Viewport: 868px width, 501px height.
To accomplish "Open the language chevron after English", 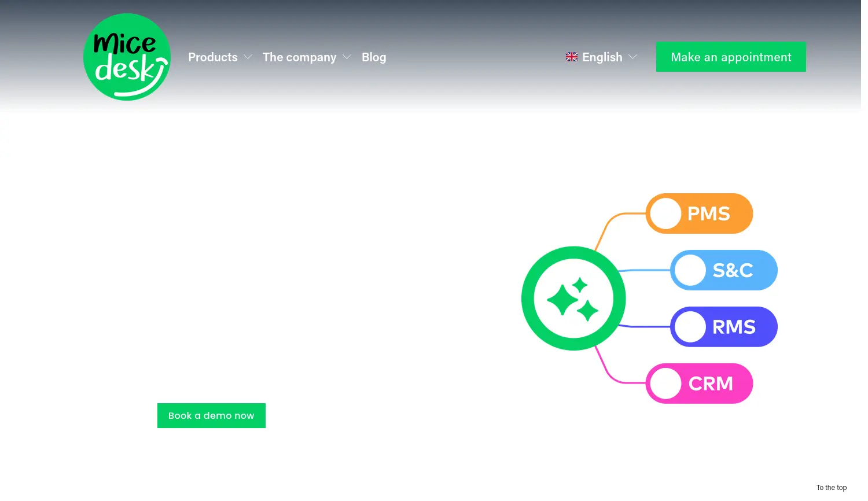I will coord(632,57).
